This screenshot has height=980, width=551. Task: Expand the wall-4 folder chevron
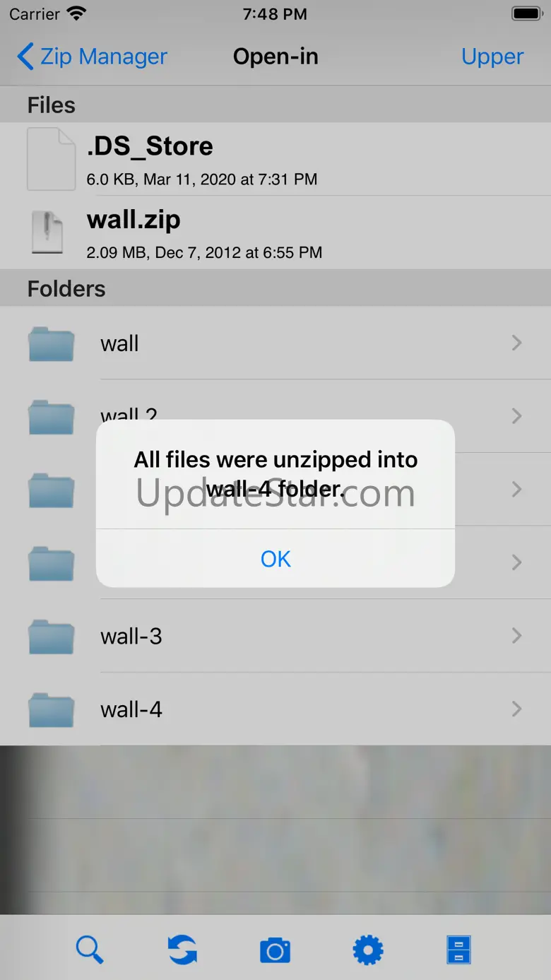click(517, 709)
